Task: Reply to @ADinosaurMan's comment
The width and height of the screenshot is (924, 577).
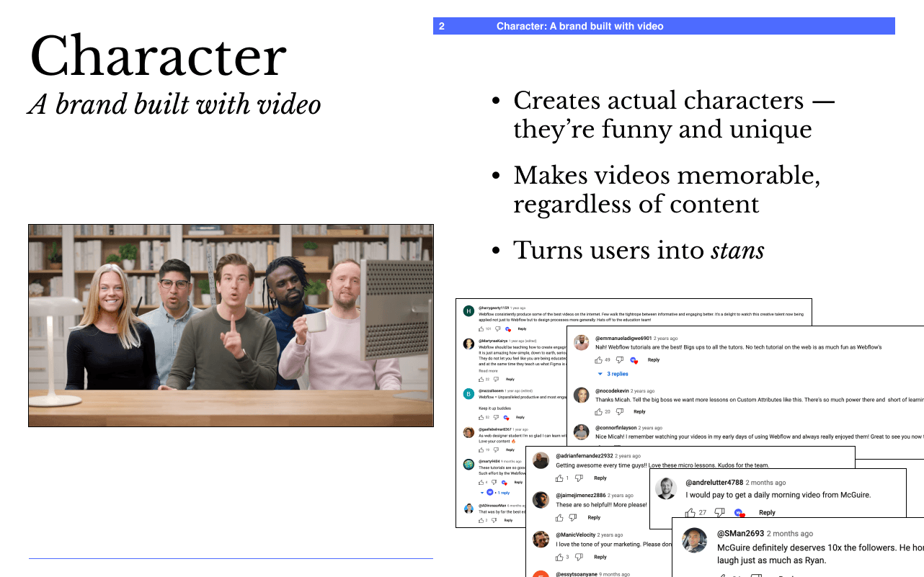Action: (508, 520)
